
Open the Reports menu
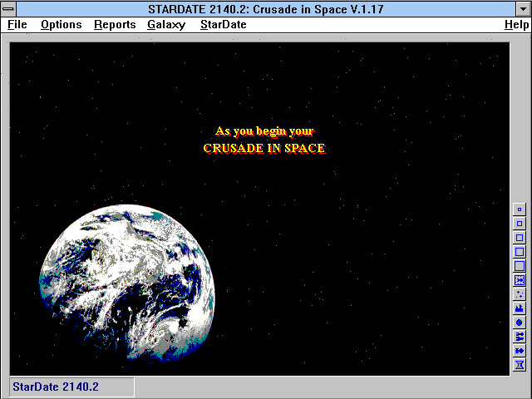point(115,25)
